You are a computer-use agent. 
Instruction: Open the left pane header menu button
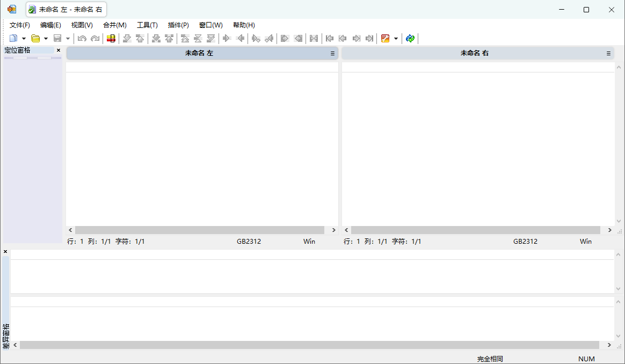(x=332, y=54)
